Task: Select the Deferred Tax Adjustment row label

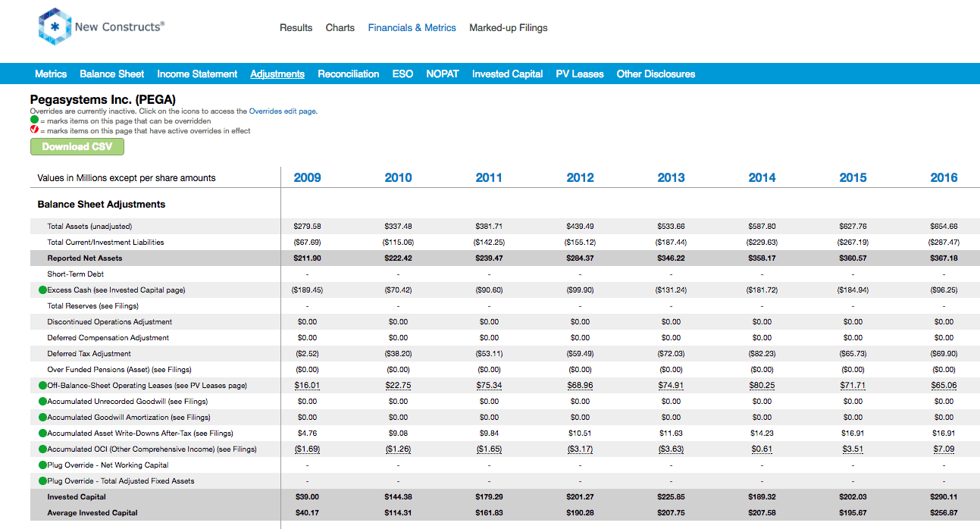Action: pyautogui.click(x=89, y=354)
